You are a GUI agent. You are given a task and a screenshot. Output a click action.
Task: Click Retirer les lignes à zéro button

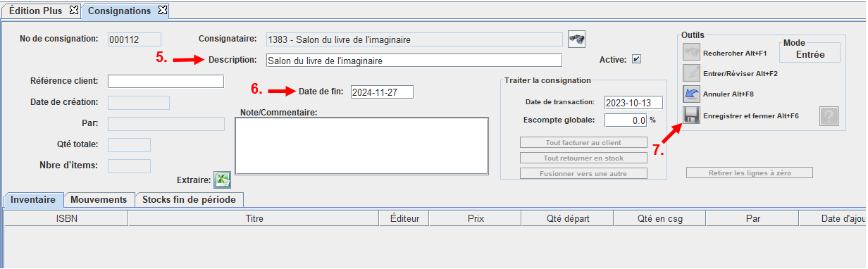750,173
